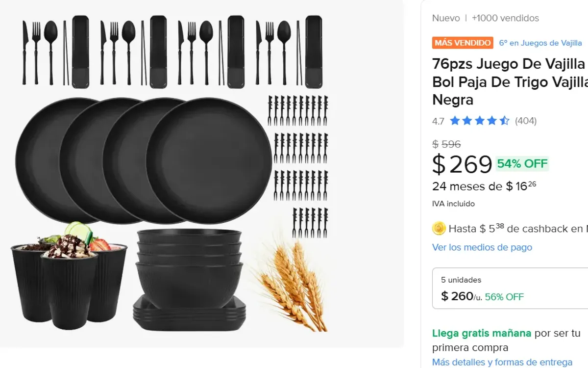The height and width of the screenshot is (368, 588).
Task: Click the $ 269 current price
Action: click(462, 164)
